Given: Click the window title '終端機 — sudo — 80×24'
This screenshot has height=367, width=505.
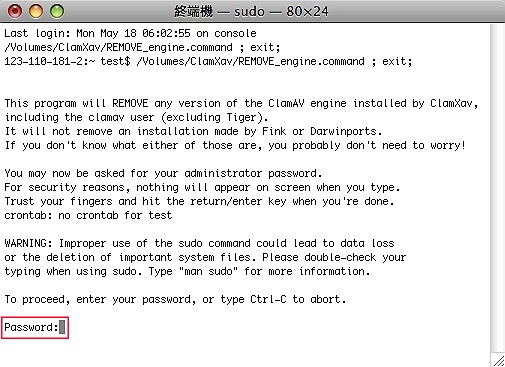Looking at the screenshot, I should click(x=251, y=12).
